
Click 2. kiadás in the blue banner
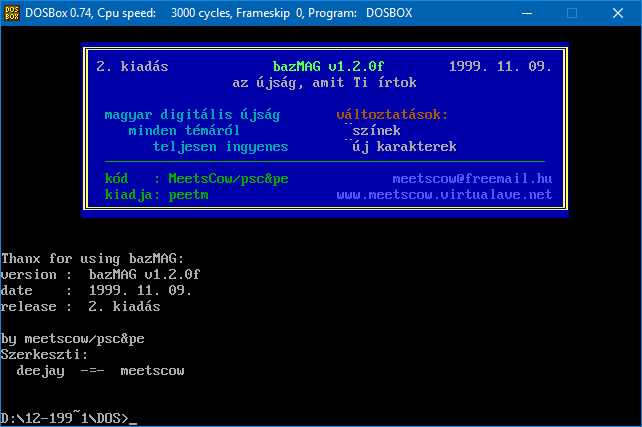[132, 67]
